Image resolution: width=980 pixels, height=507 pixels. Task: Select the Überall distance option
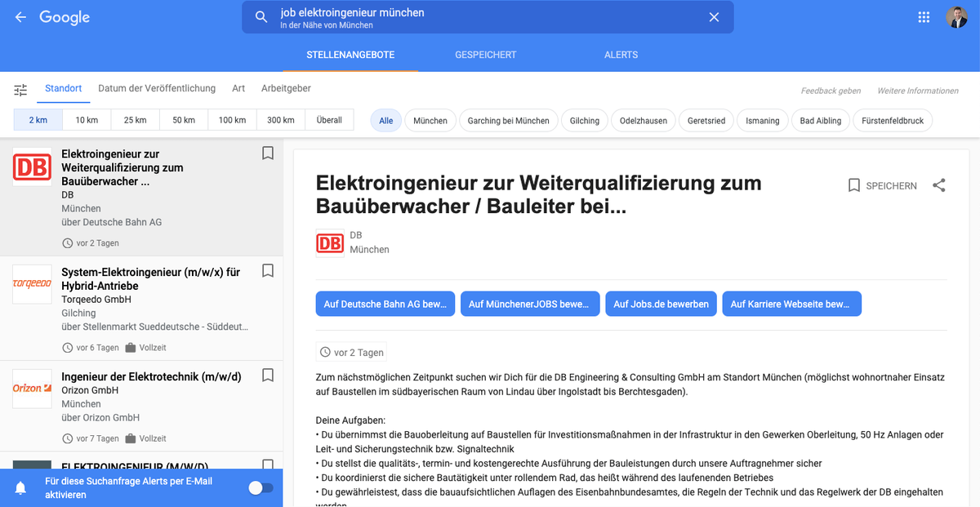[x=329, y=120]
